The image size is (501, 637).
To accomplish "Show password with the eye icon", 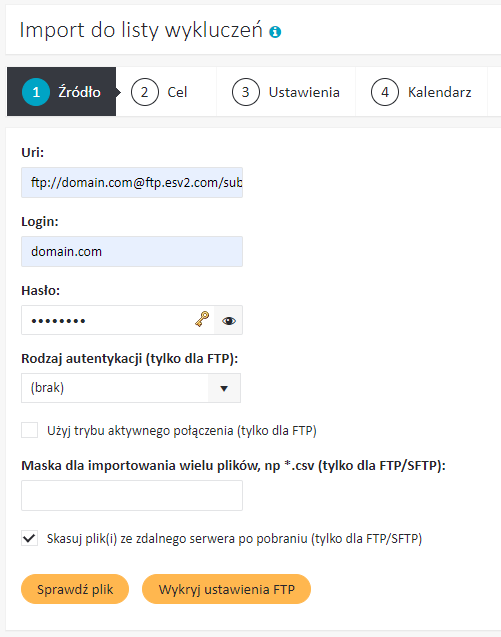I will click(229, 321).
